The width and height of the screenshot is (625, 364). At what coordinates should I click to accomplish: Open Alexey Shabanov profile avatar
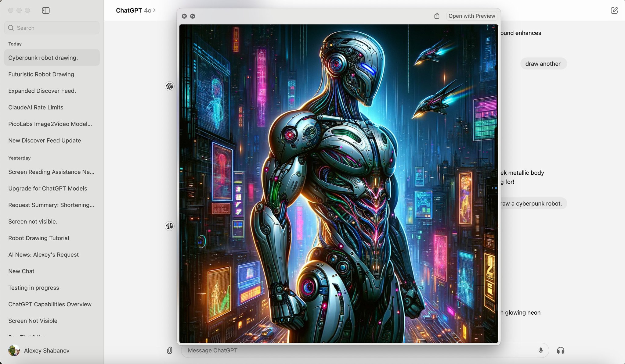(x=14, y=351)
